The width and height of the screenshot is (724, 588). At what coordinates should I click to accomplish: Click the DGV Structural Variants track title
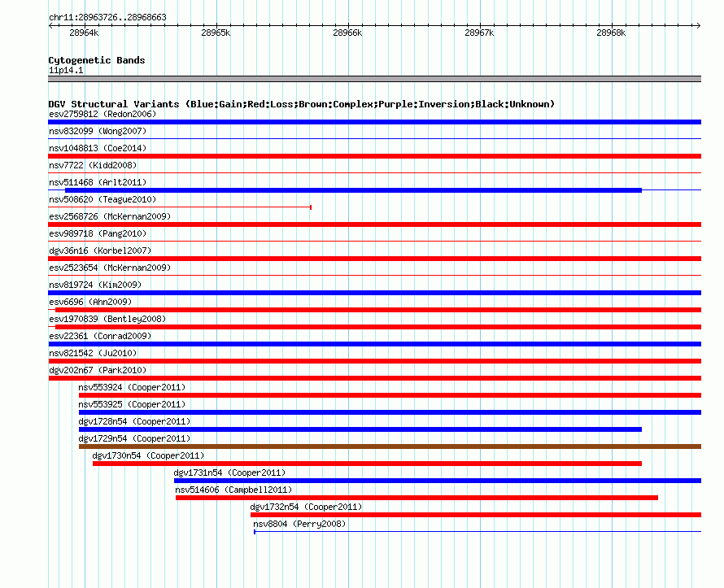pos(302,104)
